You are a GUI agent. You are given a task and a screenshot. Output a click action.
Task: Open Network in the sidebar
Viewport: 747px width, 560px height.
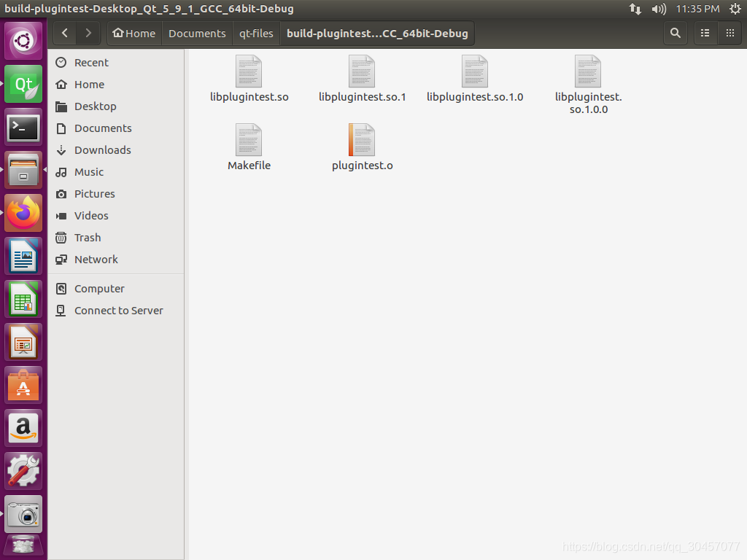[x=116, y=260]
